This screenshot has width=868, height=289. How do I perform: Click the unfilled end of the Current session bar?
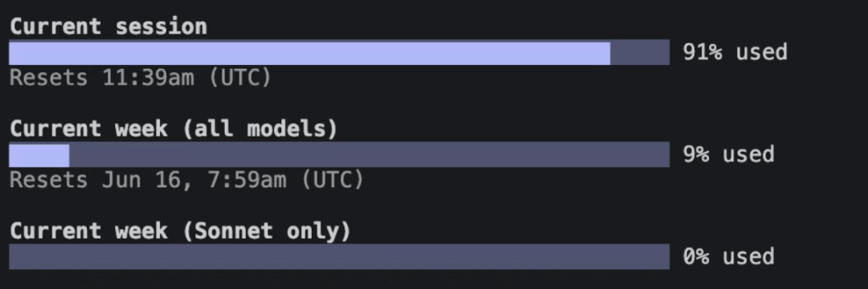coord(640,52)
